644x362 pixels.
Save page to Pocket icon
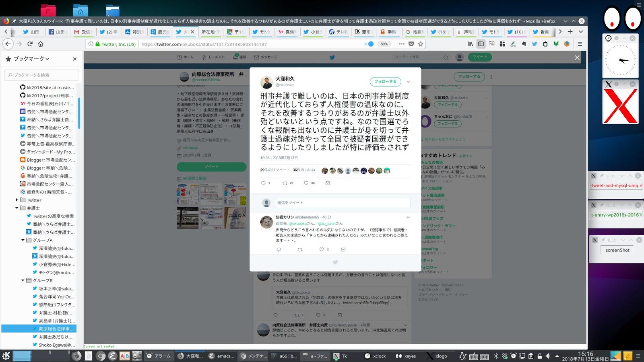click(x=411, y=44)
